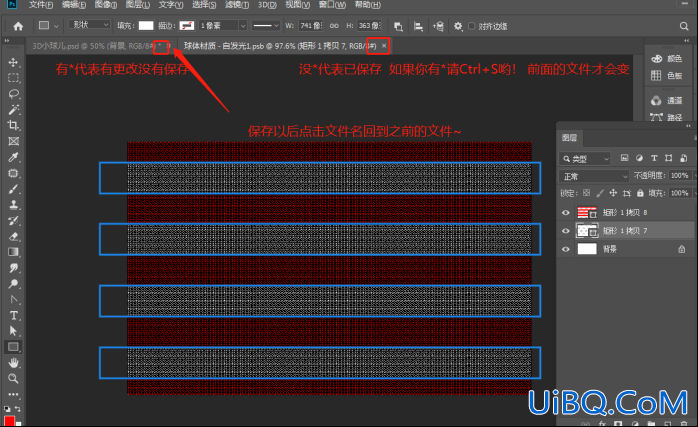Click the Home icon in options bar
Screen dimensions: 698x427
click(x=18, y=26)
